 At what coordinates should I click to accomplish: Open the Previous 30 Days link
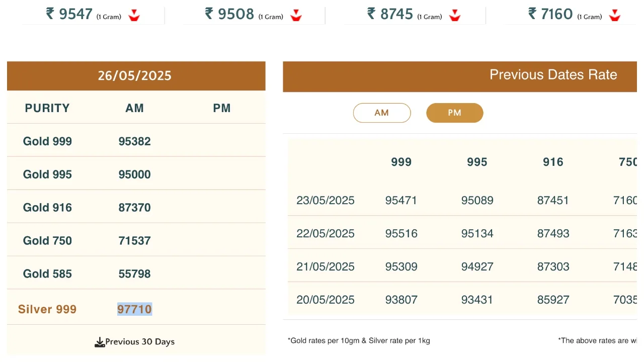140,342
